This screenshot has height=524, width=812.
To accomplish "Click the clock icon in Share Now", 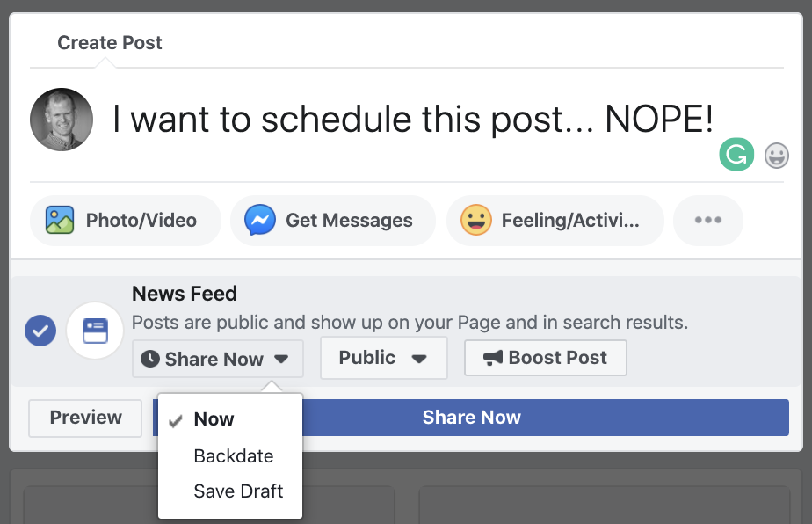I will [150, 359].
